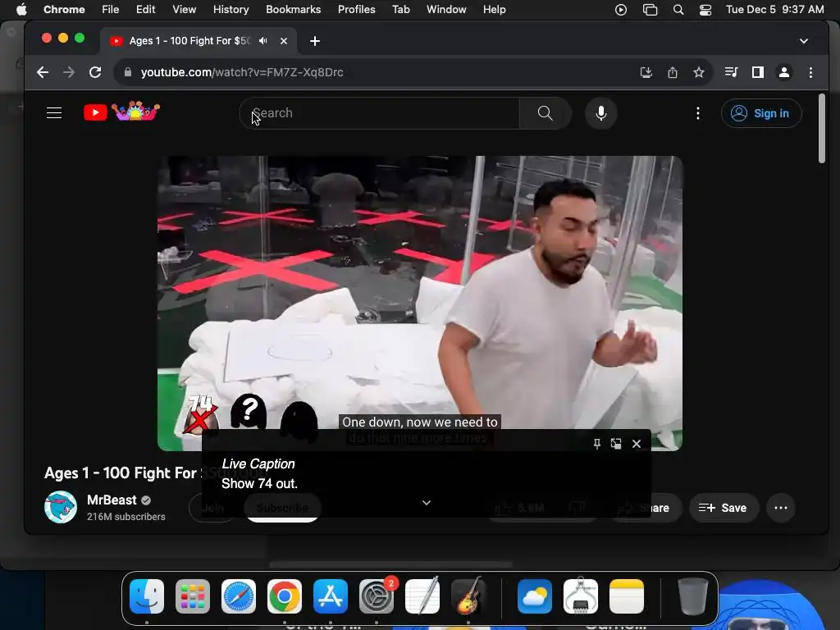Image resolution: width=840 pixels, height=630 pixels.
Task: Open System Information chip icon in Dock
Action: point(581,596)
